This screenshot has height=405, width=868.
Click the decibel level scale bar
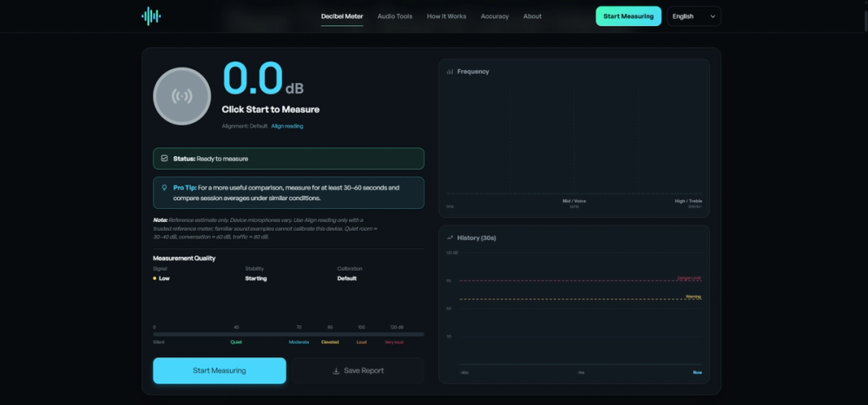pyautogui.click(x=288, y=334)
